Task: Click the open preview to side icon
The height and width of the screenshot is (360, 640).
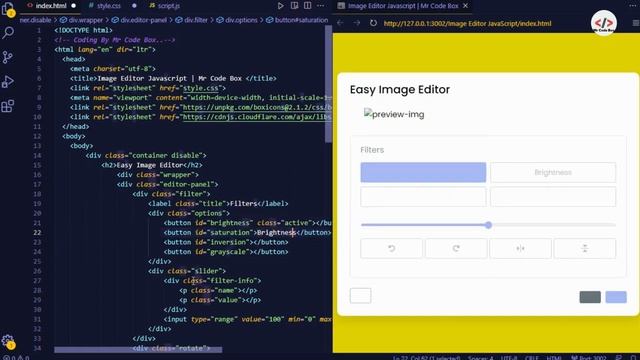Action: pyautogui.click(x=294, y=6)
